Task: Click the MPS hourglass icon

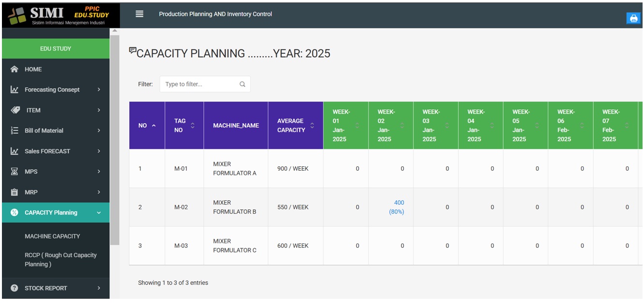Action: [15, 172]
